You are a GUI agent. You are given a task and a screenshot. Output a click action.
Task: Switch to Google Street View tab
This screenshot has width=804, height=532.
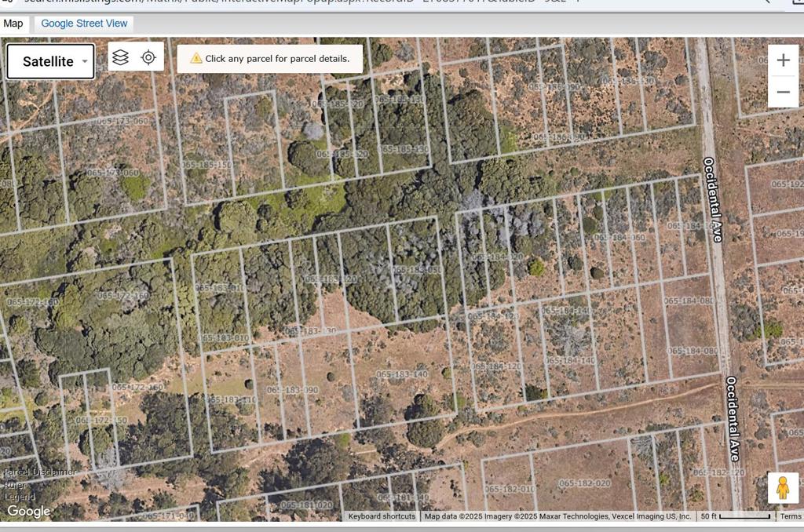[x=84, y=24]
